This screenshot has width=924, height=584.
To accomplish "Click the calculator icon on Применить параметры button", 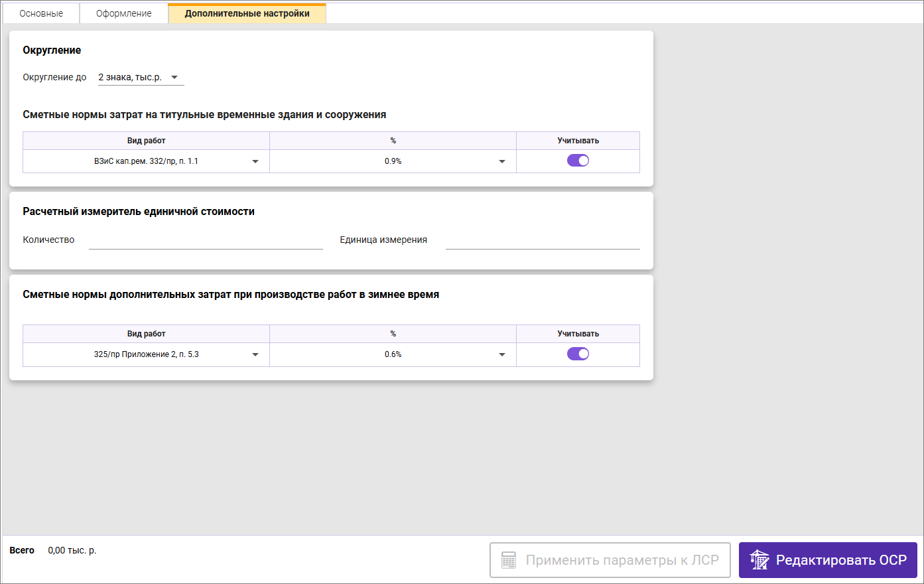I will pos(509,560).
